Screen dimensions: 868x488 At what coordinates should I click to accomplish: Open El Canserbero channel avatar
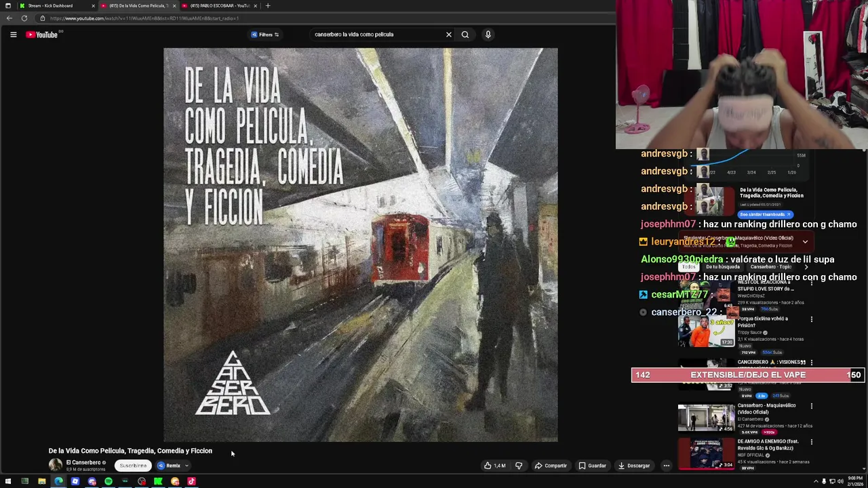coord(55,465)
